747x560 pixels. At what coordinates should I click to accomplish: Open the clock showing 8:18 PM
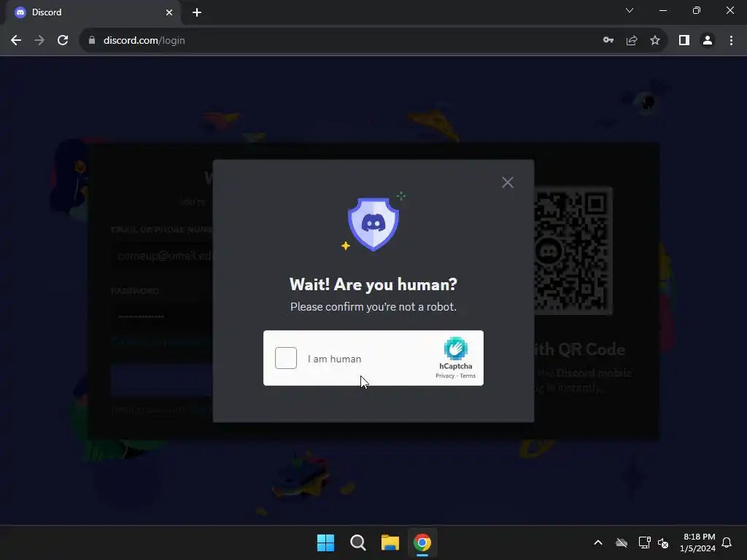pos(698,542)
